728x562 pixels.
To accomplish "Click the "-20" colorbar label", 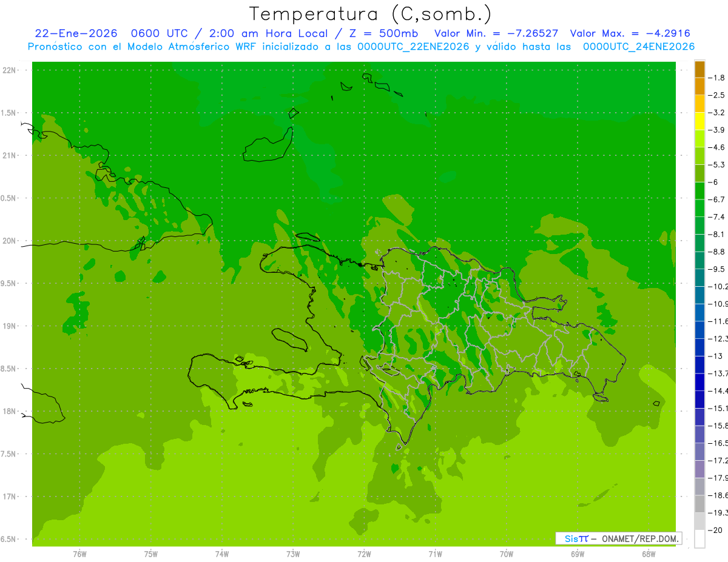I will (716, 530).
